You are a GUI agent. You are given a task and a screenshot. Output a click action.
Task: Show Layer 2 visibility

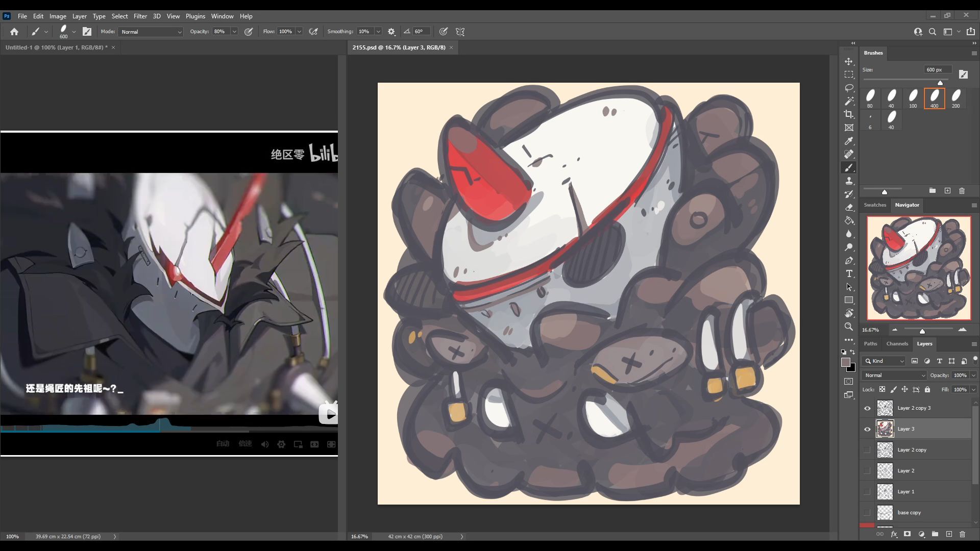[867, 471]
